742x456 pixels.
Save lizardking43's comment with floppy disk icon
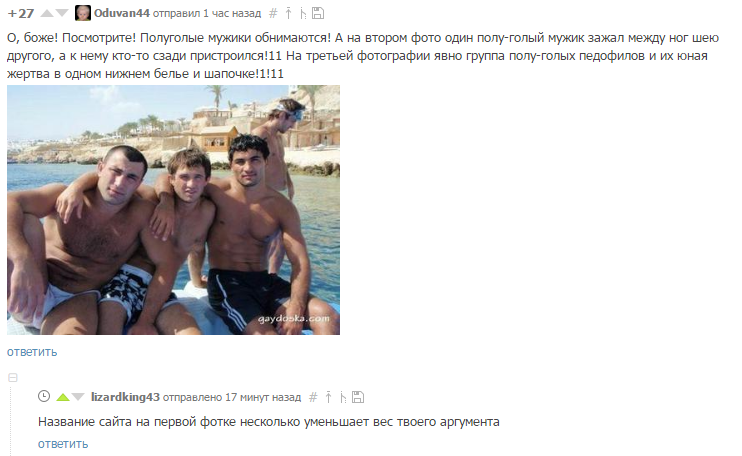(358, 397)
